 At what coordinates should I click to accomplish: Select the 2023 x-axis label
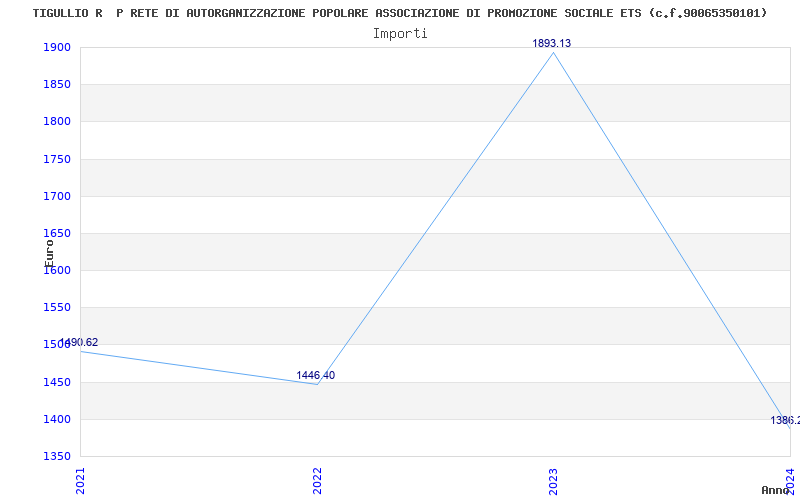(x=554, y=481)
